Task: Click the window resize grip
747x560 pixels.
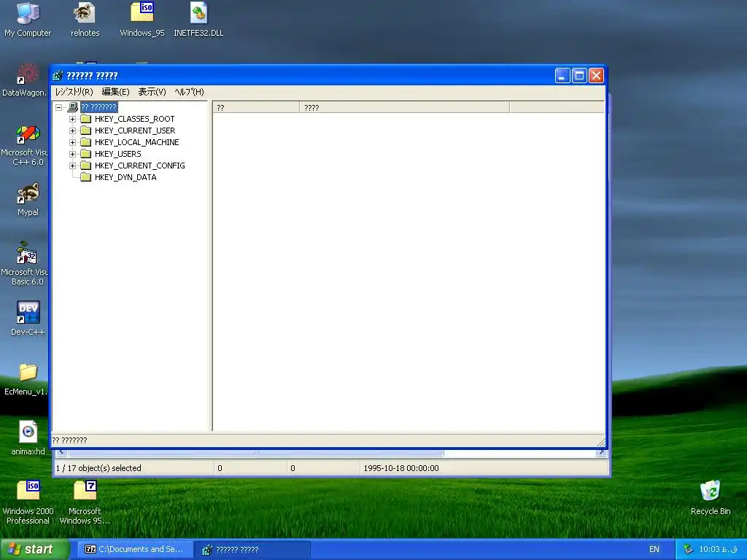Action: [601, 442]
